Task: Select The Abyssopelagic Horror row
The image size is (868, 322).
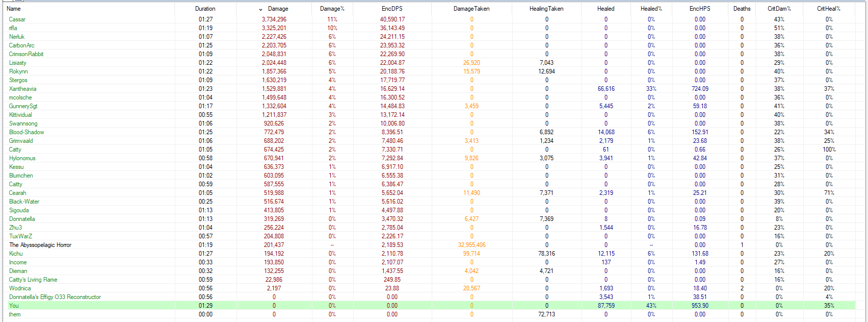Action: point(40,245)
